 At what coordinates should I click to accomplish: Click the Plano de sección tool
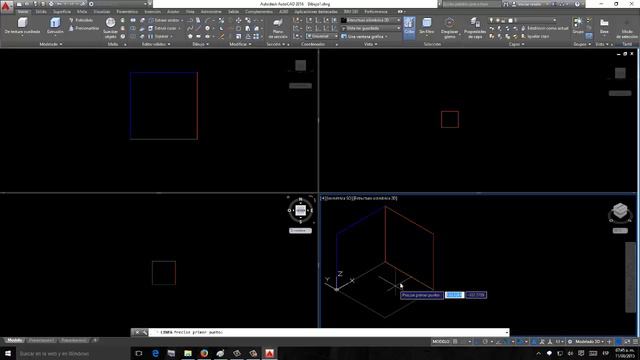click(x=278, y=28)
